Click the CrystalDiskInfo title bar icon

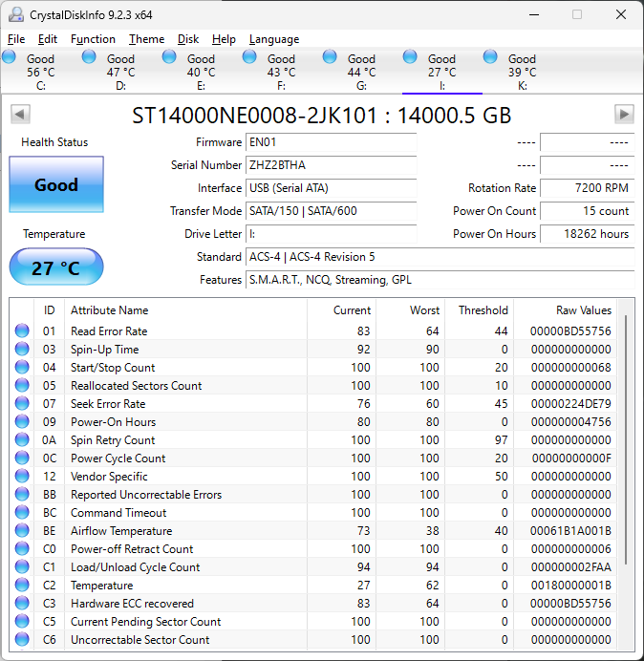pyautogui.click(x=16, y=14)
